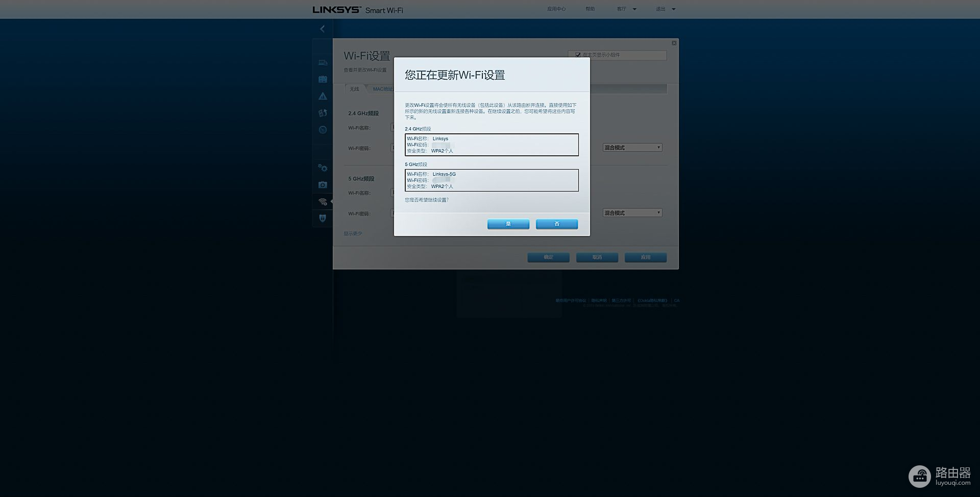
Task: Open the CA footer link
Action: pyautogui.click(x=677, y=301)
